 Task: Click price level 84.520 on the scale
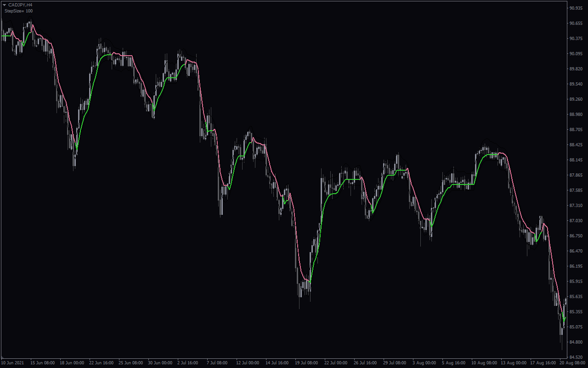click(x=576, y=357)
